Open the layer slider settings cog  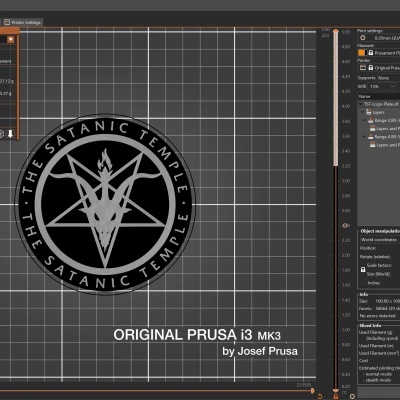(352, 396)
